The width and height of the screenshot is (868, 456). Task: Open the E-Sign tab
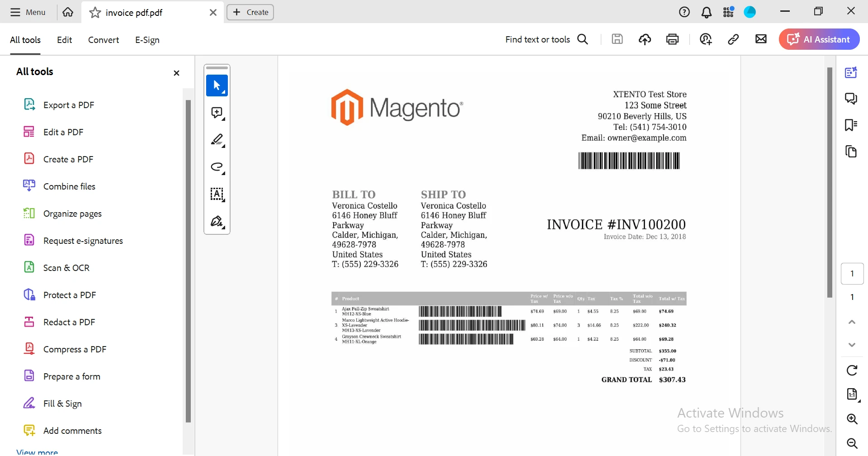coord(147,40)
